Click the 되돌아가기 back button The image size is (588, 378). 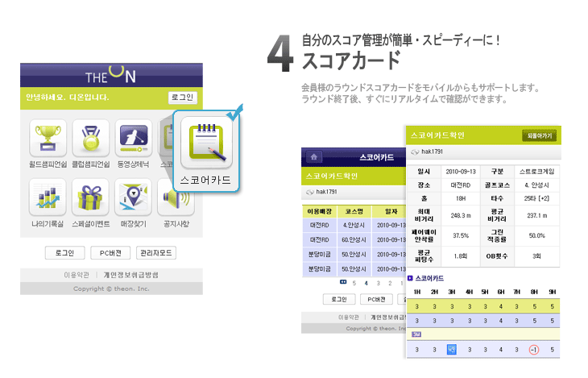tap(539, 135)
